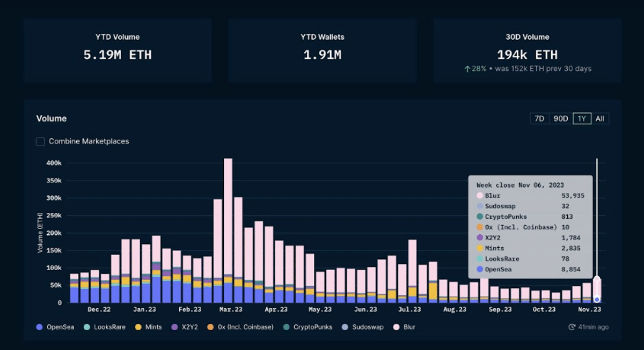Select the All time range option
This screenshot has height=350, width=644.
tap(600, 118)
